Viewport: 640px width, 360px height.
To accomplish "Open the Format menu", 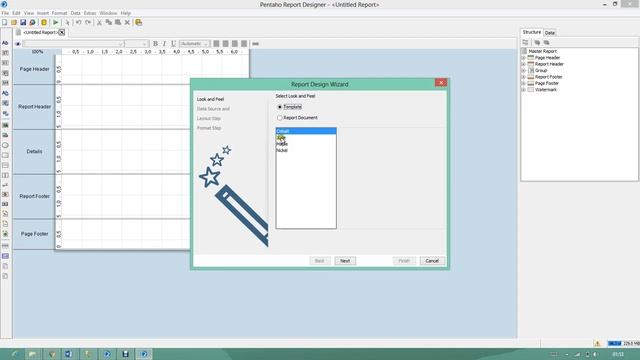I will [x=59, y=13].
